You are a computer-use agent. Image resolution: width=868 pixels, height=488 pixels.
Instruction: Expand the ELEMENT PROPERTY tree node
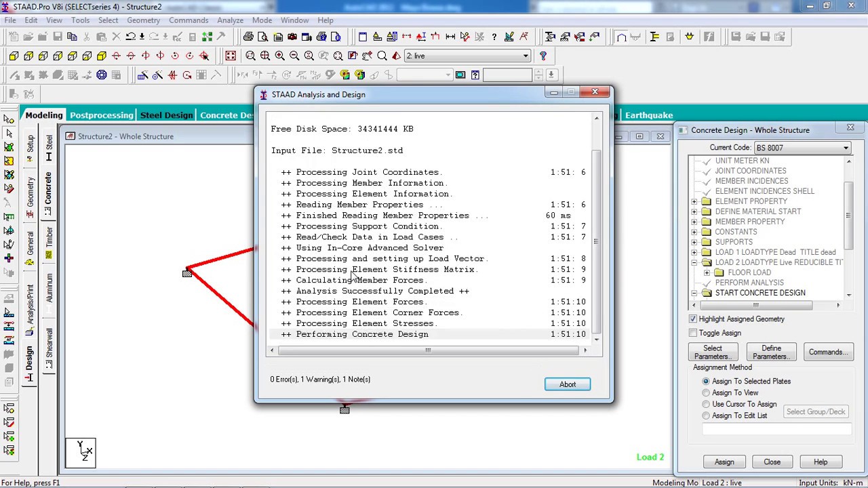[x=694, y=201]
